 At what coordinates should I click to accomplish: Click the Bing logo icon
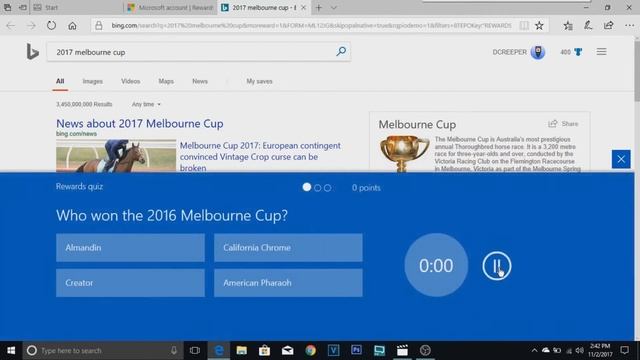32,52
